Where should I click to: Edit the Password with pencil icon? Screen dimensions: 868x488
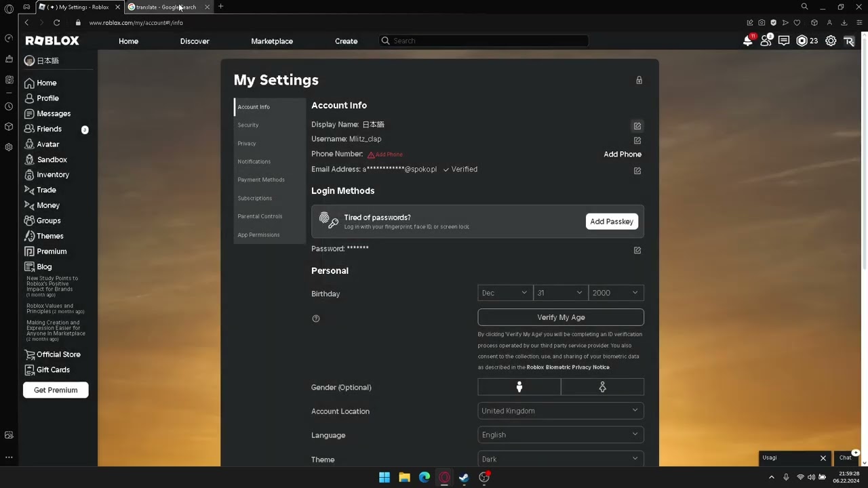pos(637,250)
